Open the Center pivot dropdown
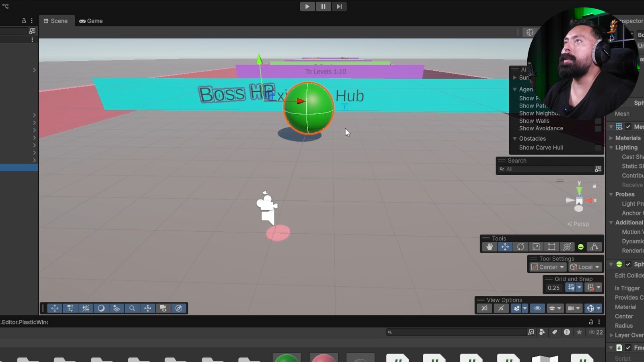 tap(547, 267)
